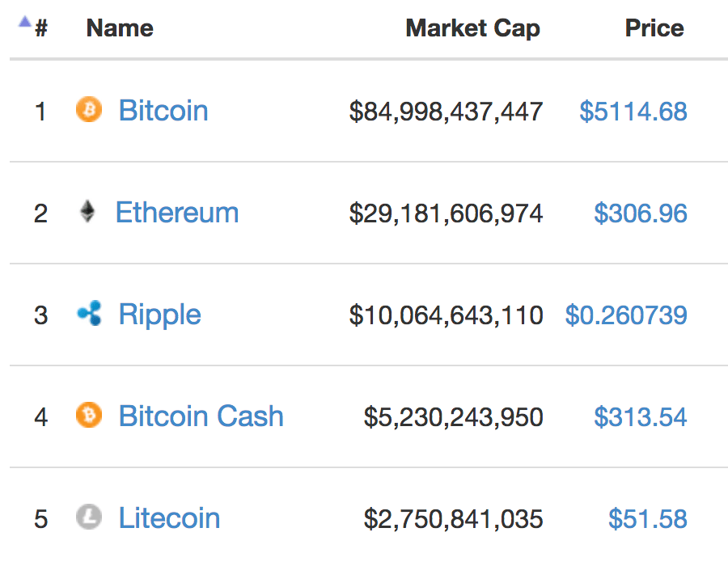Screen dimensions: 728x566
Task: Follow the Bitcoin Cash price $313.54 link
Action: tap(641, 417)
